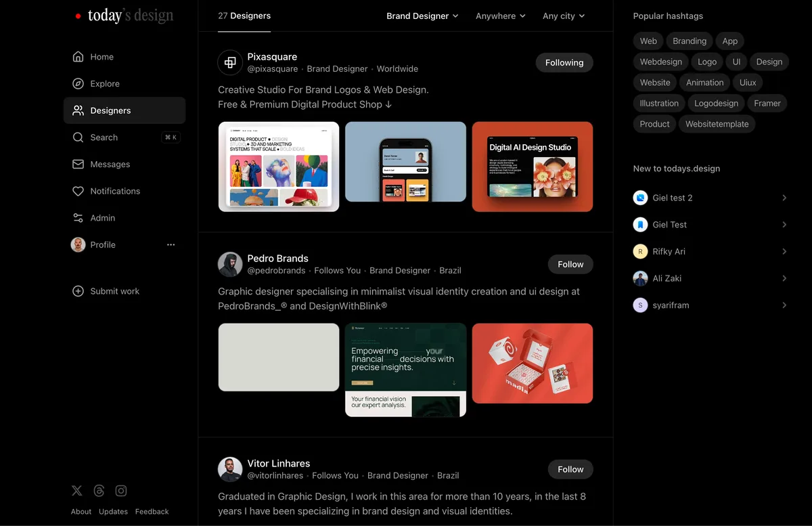Expand Giel Test chevron arrow

pyautogui.click(x=784, y=225)
